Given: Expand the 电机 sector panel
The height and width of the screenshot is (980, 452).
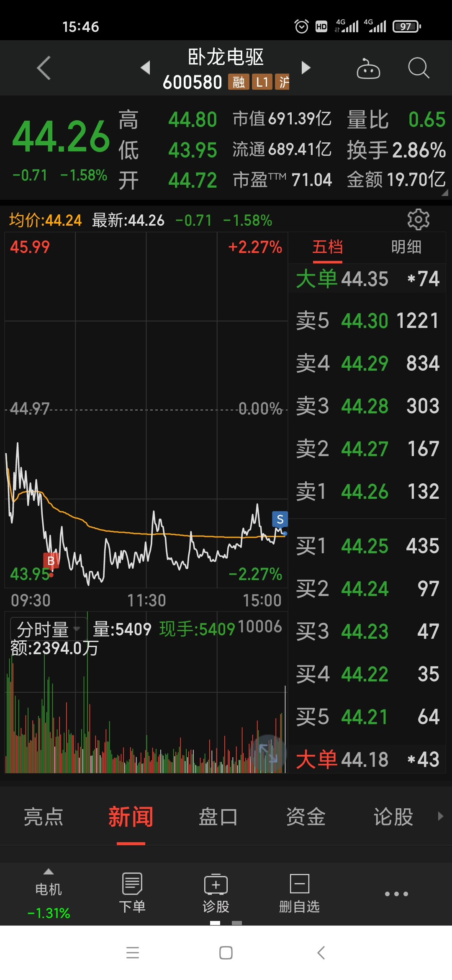Looking at the screenshot, I should [x=49, y=894].
